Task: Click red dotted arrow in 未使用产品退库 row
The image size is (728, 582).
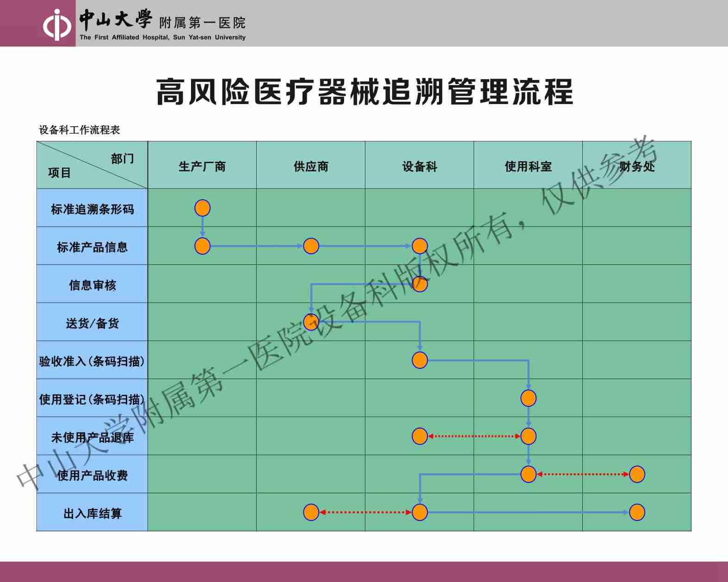Action: (474, 436)
